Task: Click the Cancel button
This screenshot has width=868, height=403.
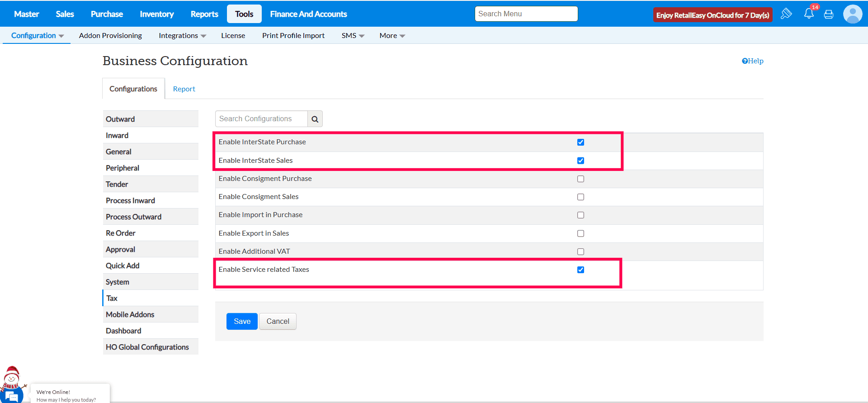Action: click(x=278, y=322)
